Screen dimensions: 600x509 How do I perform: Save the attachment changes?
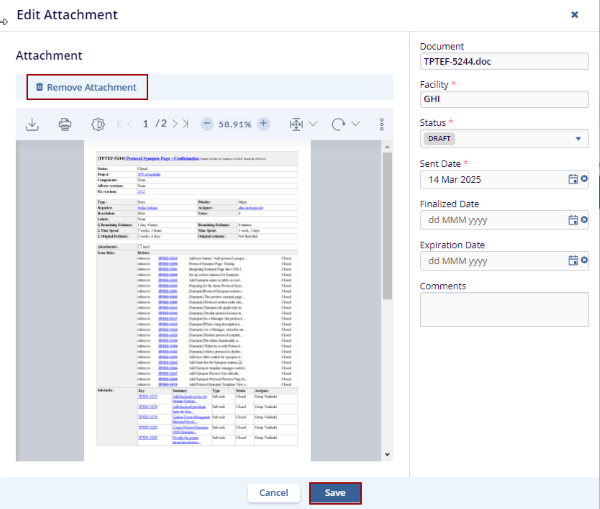(335, 493)
